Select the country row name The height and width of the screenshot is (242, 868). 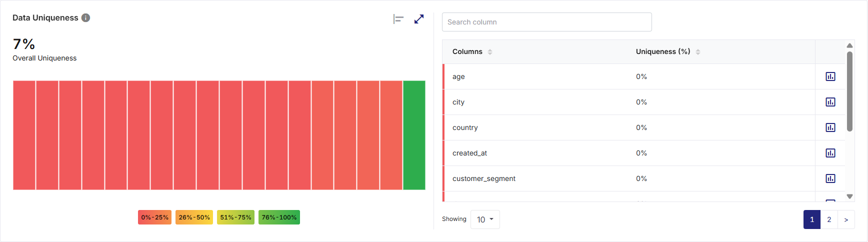465,127
